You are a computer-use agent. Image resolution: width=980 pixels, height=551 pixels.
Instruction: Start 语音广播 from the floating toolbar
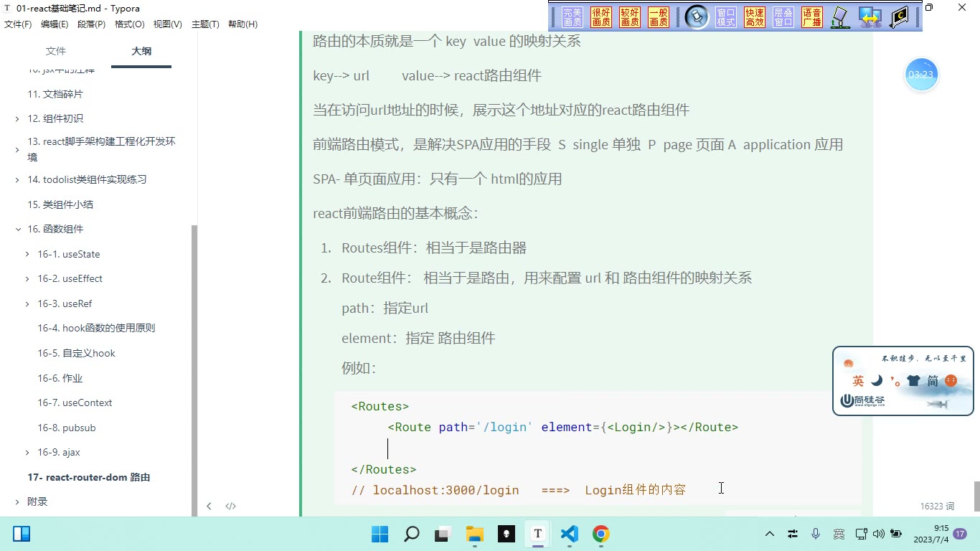[812, 17]
